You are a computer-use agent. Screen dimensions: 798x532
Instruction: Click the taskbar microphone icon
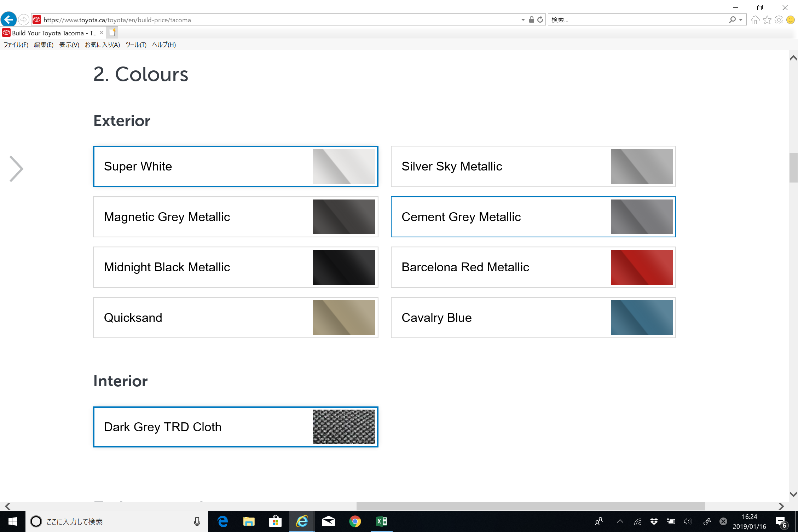[197, 521]
